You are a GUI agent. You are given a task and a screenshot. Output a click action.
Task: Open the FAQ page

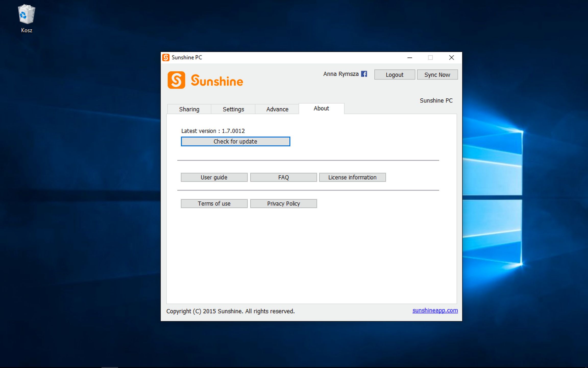click(x=283, y=177)
